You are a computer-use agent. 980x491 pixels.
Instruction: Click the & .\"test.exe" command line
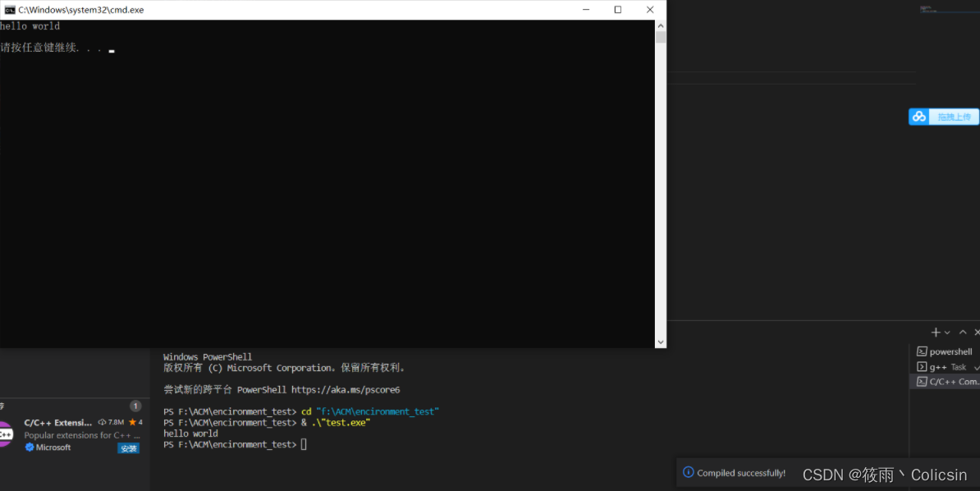tap(336, 423)
